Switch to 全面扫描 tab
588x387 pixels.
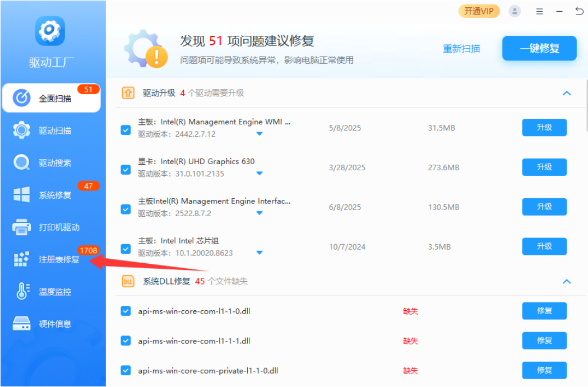[x=52, y=98]
